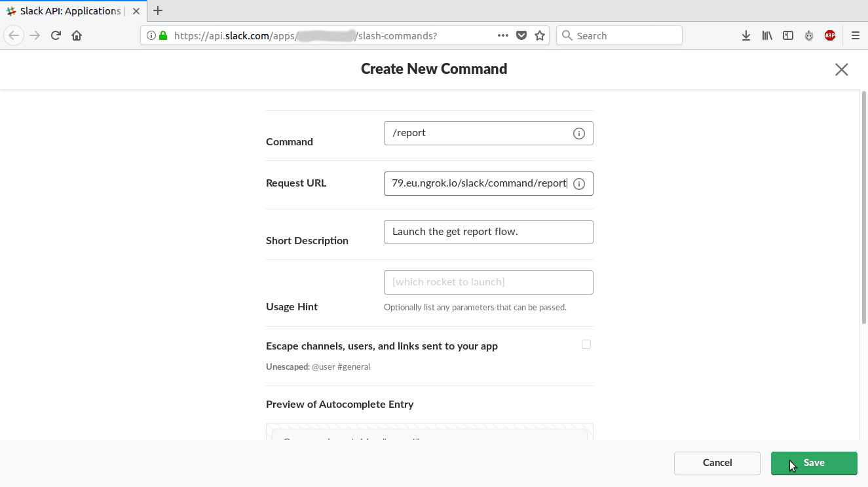This screenshot has height=487, width=868.
Task: Click the Save button
Action: 814,463
